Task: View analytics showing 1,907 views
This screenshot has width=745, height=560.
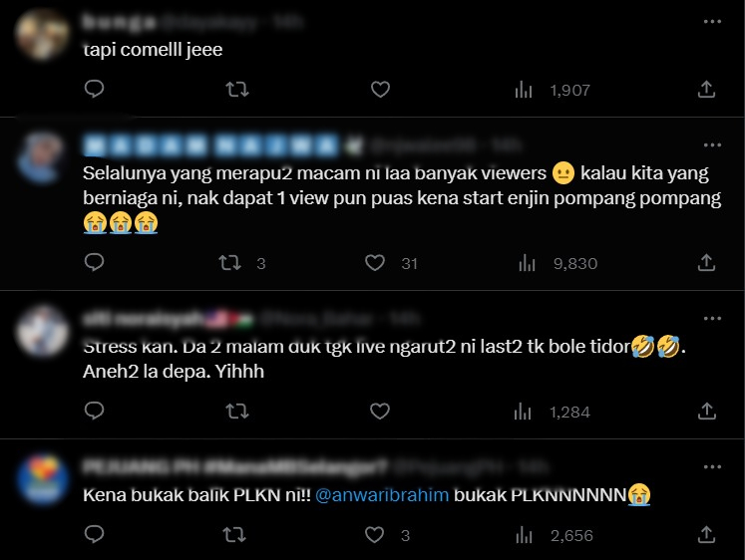Action: pos(553,90)
